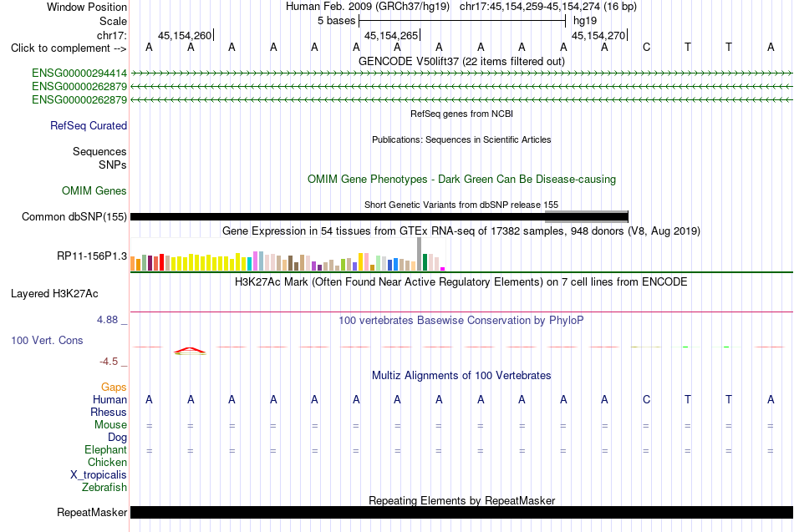The image size is (794, 532).
Task: Click the '5 bases' scale text
Action: [x=336, y=21]
